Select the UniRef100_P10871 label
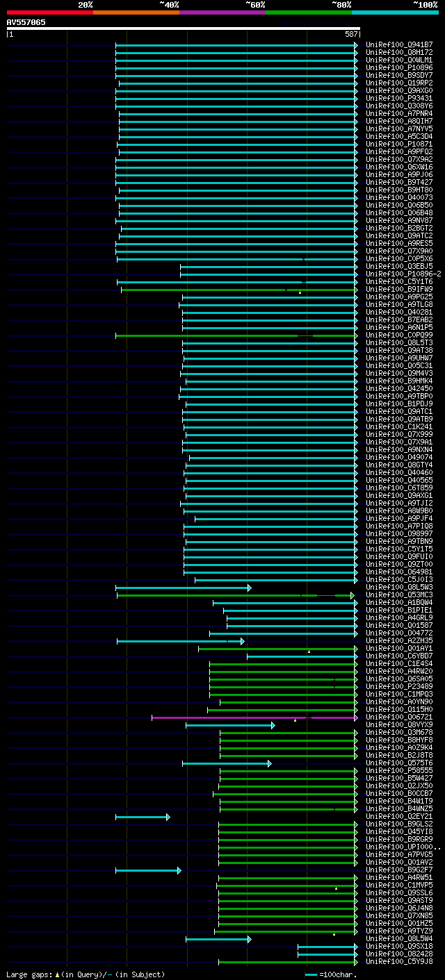445x980 pixels. pyautogui.click(x=399, y=144)
